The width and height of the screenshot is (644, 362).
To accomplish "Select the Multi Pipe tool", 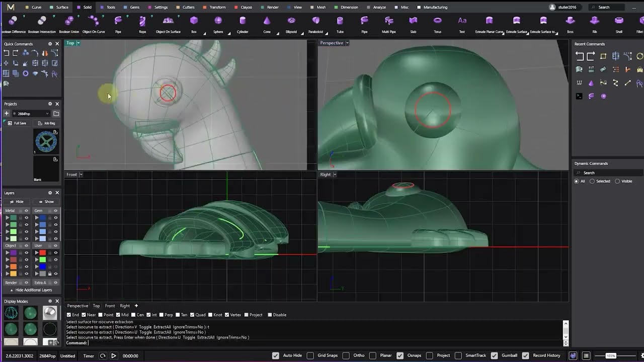I will click(x=389, y=25).
